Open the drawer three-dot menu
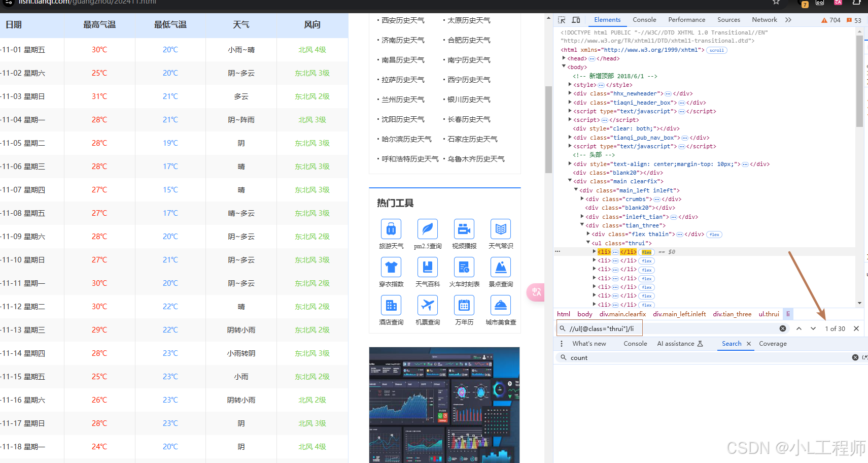868x463 pixels. [x=562, y=344]
